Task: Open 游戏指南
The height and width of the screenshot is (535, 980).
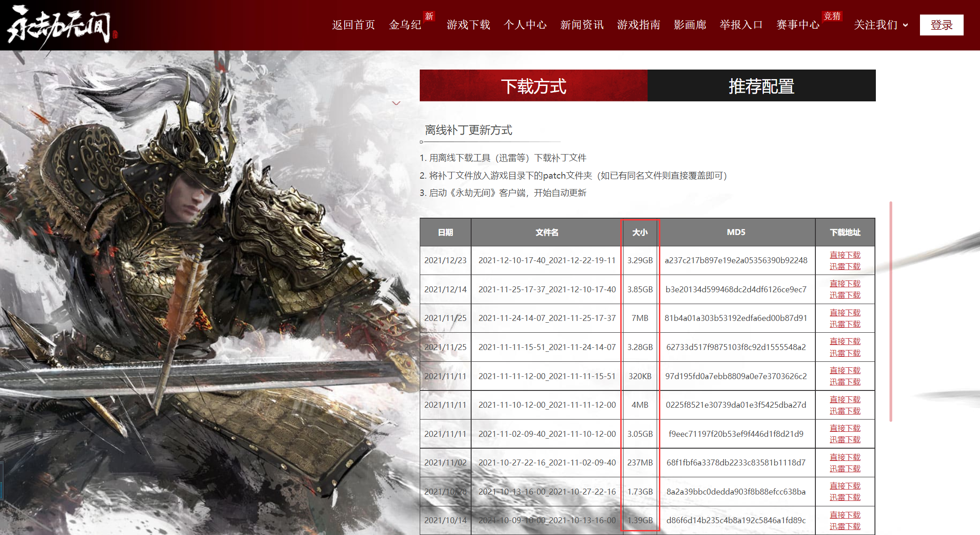Action: pos(639,25)
